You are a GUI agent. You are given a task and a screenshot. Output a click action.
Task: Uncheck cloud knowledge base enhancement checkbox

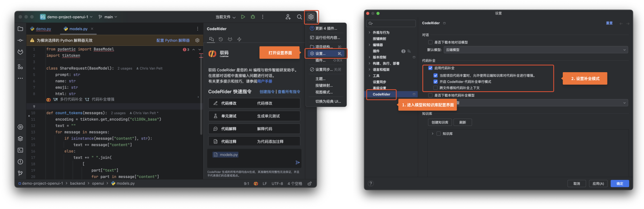coord(435,76)
